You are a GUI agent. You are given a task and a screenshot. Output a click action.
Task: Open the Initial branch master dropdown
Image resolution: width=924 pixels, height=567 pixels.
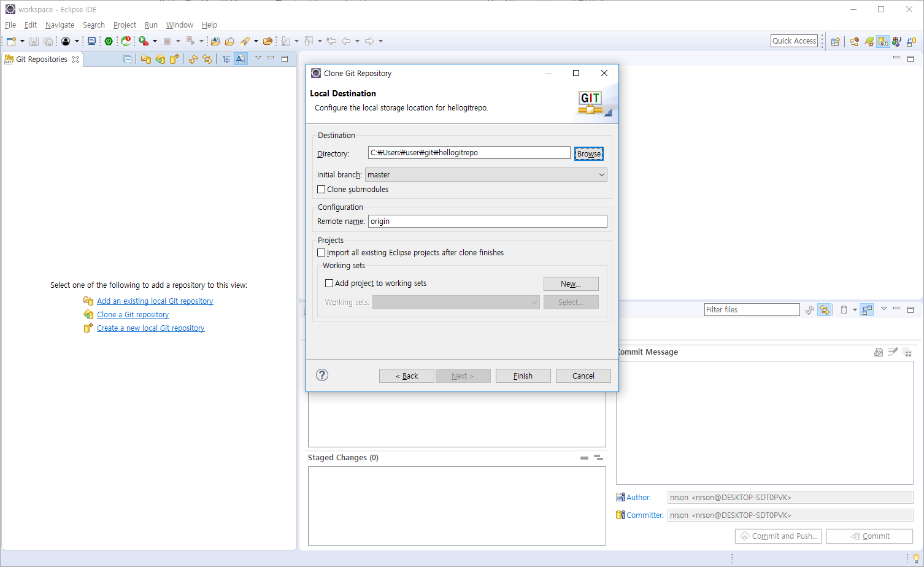point(486,175)
